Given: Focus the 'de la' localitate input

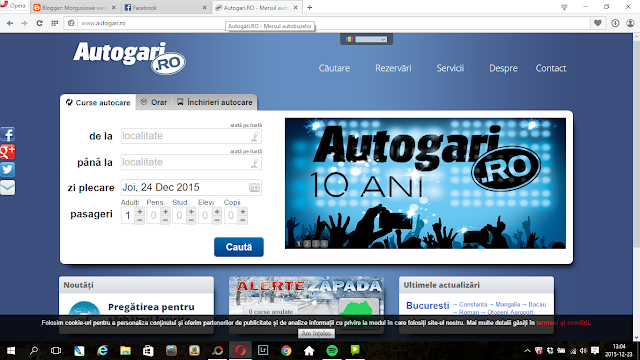Looking at the screenshot, I should [x=191, y=136].
